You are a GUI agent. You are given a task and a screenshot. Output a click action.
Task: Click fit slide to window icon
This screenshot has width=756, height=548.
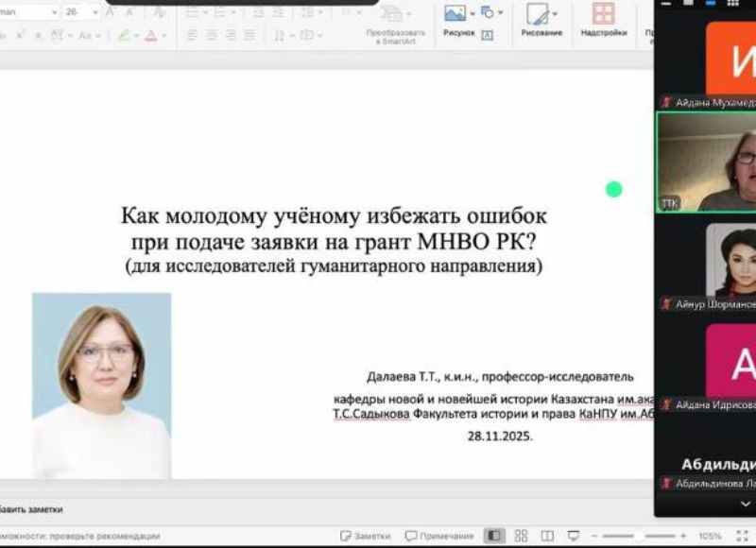pos(743,536)
